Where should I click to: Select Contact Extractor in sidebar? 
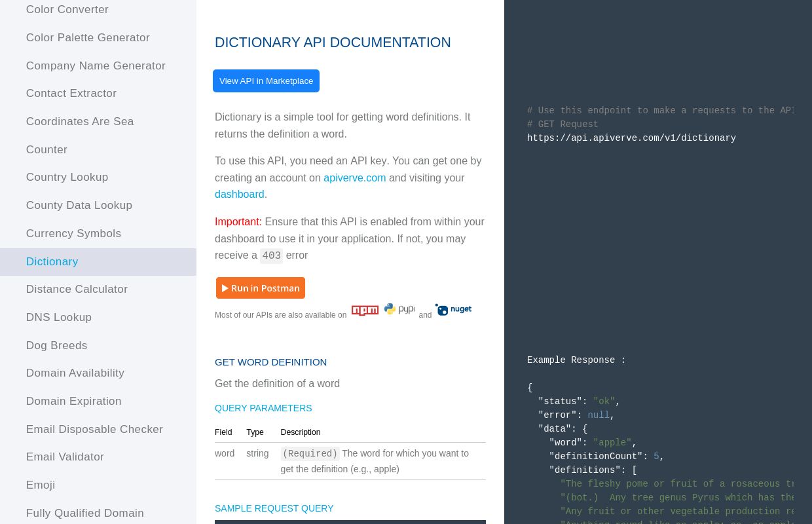pyautogui.click(x=98, y=94)
